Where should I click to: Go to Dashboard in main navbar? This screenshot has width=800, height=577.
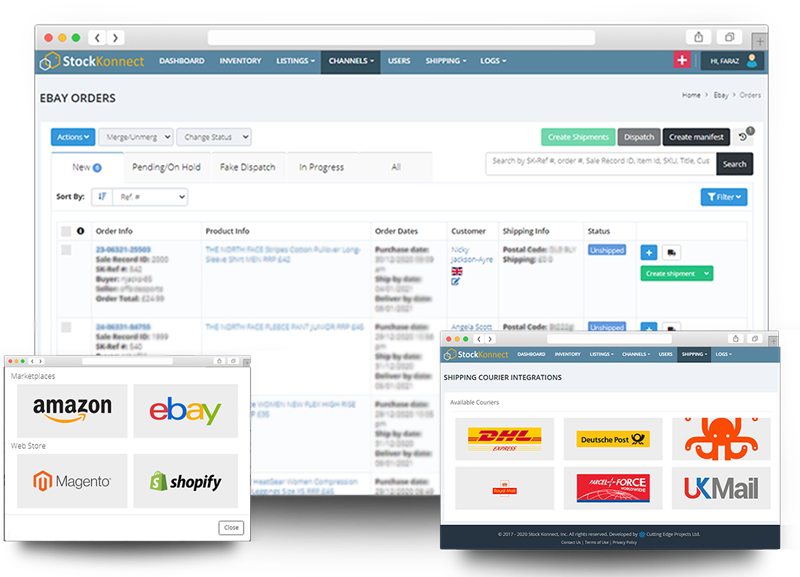point(182,61)
